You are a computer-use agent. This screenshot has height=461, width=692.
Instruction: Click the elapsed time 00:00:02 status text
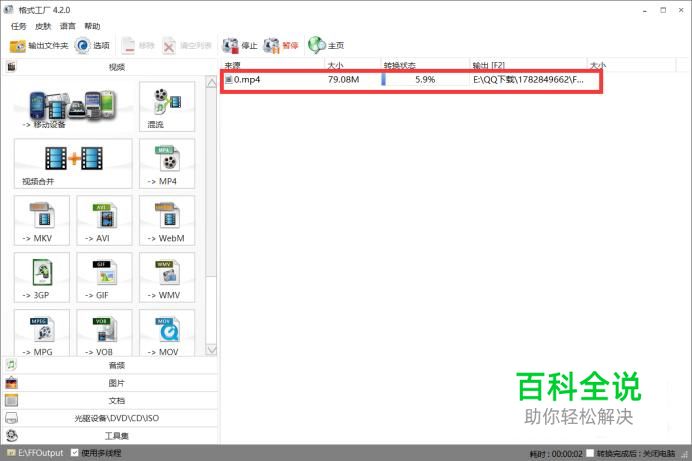pyautogui.click(x=556, y=454)
